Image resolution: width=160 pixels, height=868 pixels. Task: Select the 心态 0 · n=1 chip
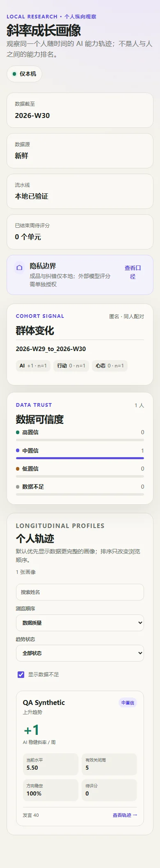(x=110, y=366)
